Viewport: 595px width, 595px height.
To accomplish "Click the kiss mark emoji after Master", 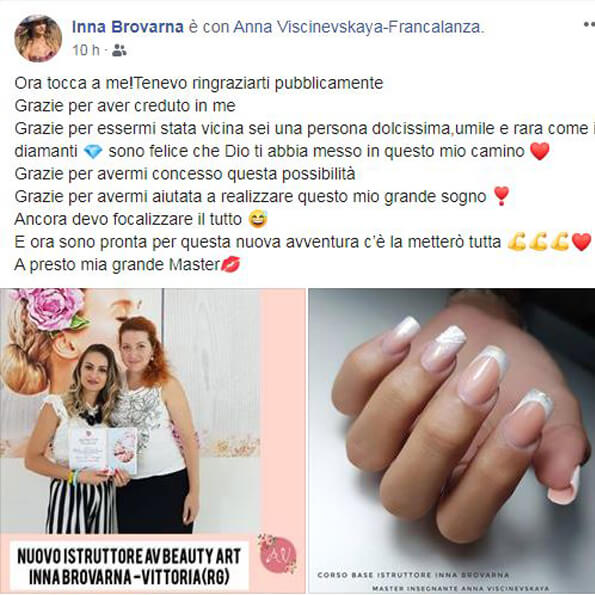I will coord(230,264).
